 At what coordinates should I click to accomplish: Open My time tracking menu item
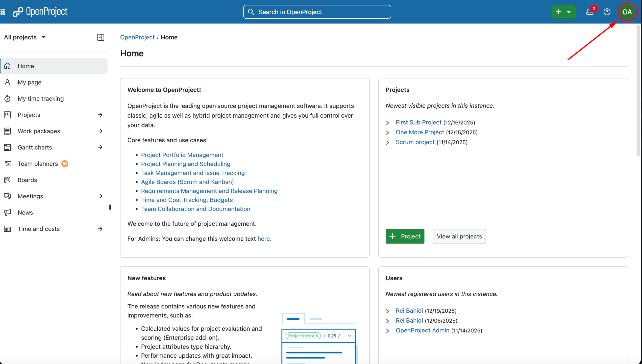click(54, 98)
